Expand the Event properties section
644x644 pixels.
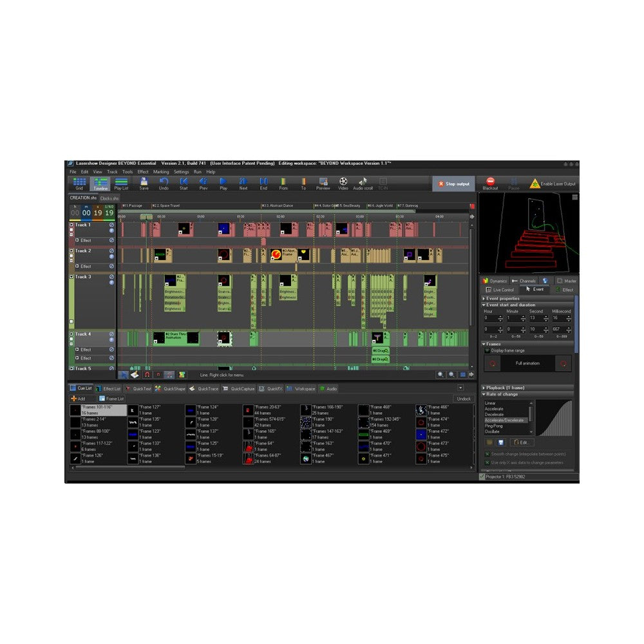coord(527,299)
